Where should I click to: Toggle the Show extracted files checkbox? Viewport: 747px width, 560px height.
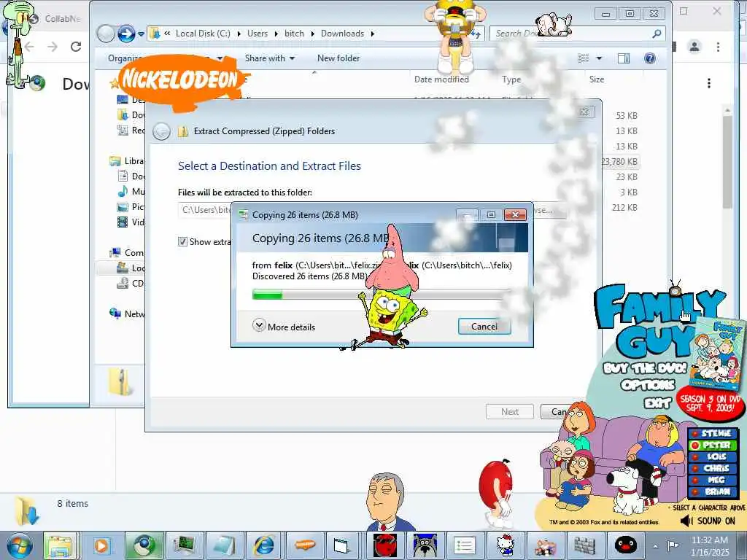click(x=182, y=241)
